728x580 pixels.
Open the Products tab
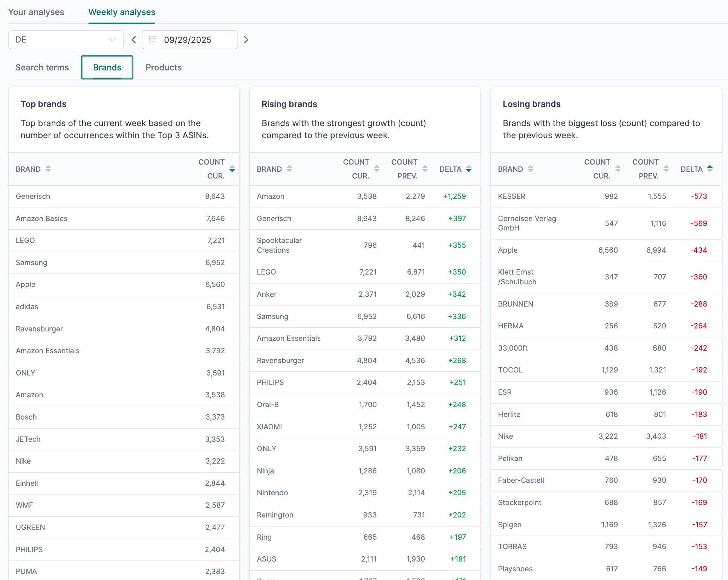point(164,67)
